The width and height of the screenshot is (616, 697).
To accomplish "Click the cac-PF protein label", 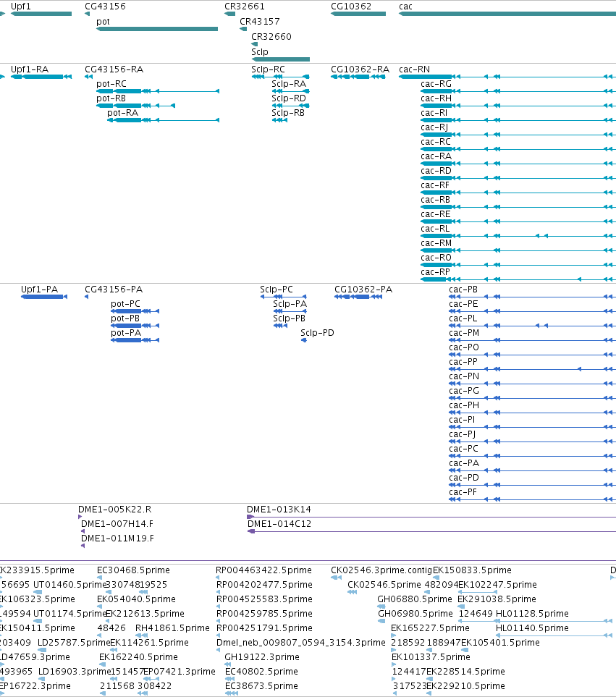I will coord(463,491).
